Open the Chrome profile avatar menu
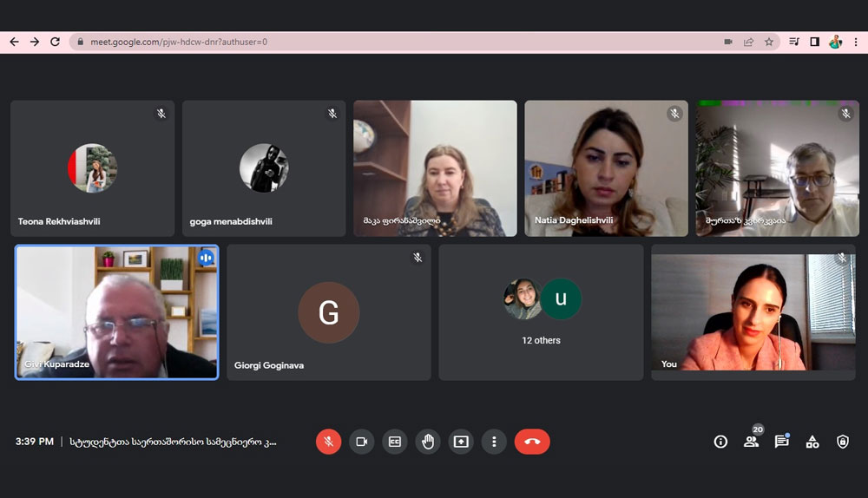Screen dimensions: 868x498 [x=835, y=42]
